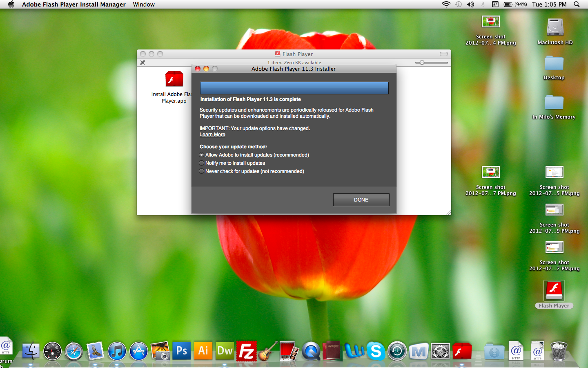Launch QuickTime Player from the Dock
The width and height of the screenshot is (588, 368).
coord(311,351)
